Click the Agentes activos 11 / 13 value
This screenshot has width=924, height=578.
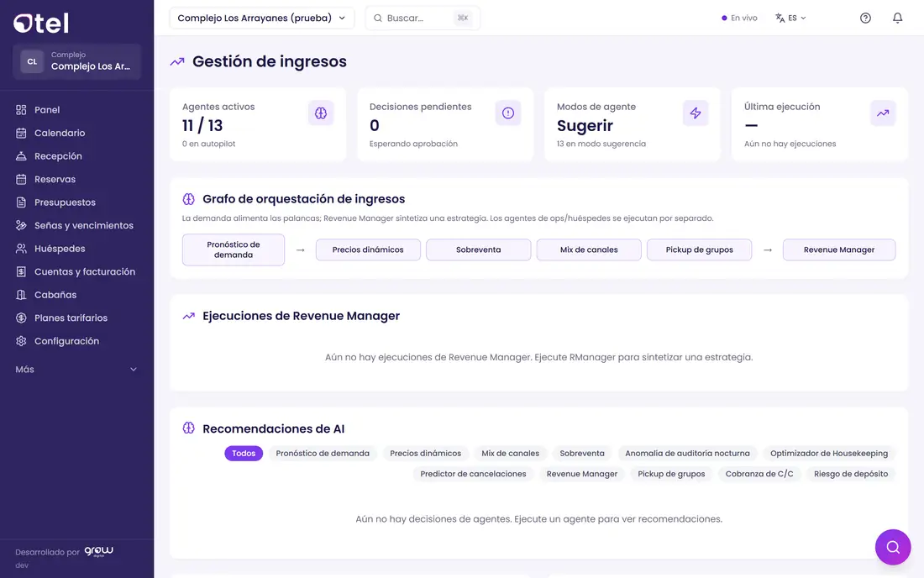click(x=202, y=125)
